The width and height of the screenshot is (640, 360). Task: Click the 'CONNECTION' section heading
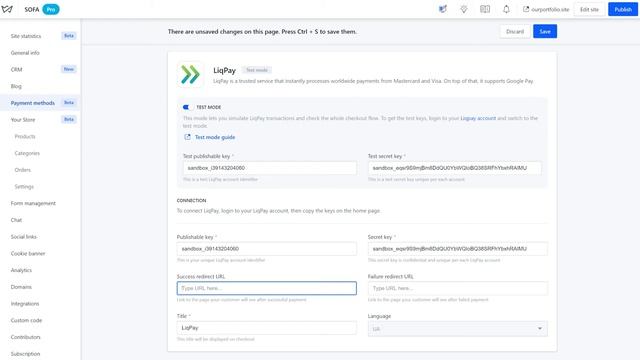tap(191, 200)
